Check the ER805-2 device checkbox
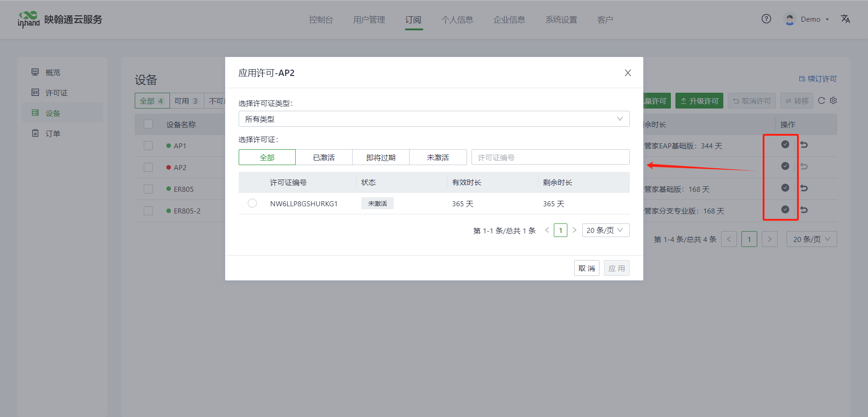Viewport: 868px width, 417px height. pyautogui.click(x=148, y=211)
